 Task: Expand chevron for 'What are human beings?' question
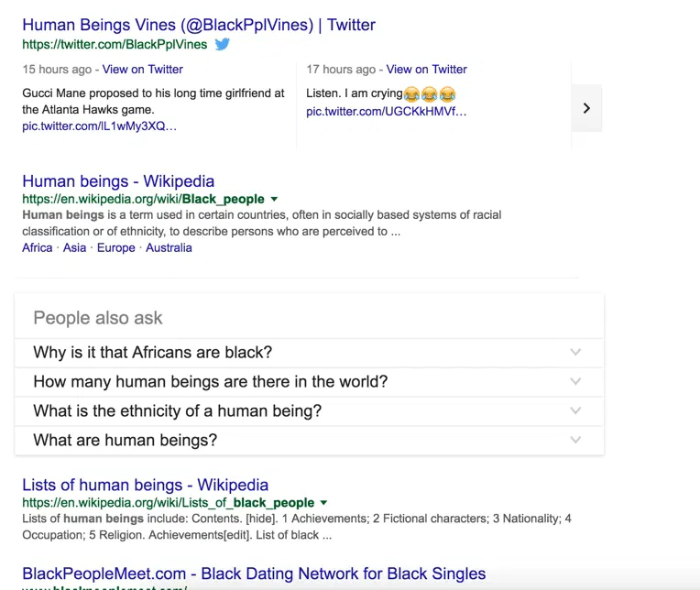[575, 440]
